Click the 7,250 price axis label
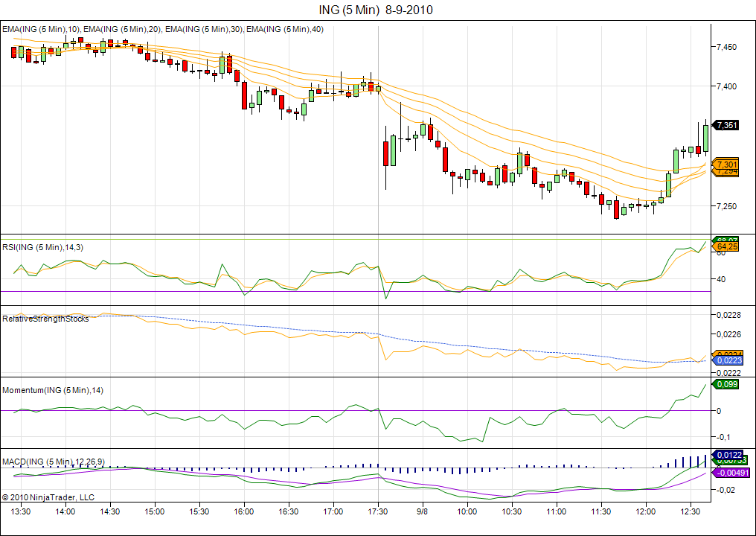The height and width of the screenshot is (536, 756). 726,206
